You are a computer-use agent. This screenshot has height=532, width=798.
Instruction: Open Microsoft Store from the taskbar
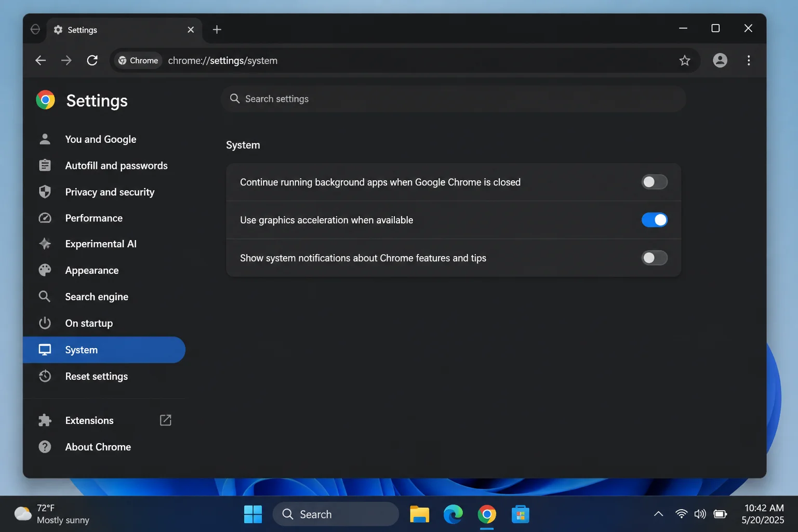(x=520, y=514)
